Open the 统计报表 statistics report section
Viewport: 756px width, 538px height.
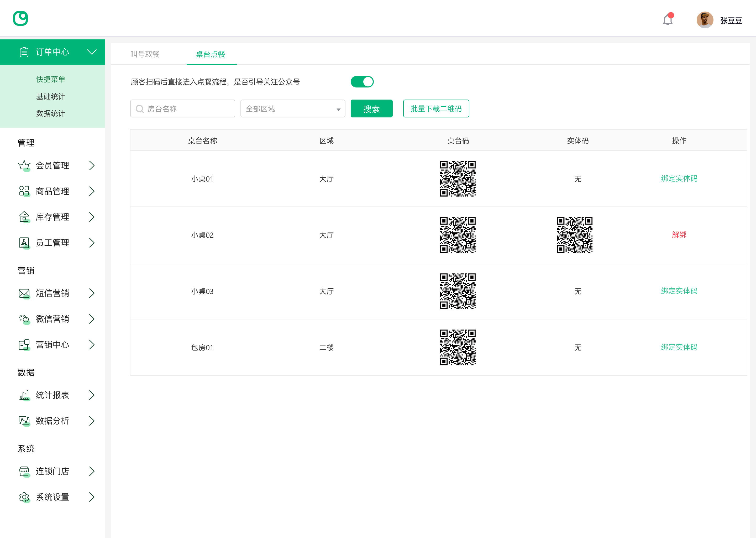(52, 395)
